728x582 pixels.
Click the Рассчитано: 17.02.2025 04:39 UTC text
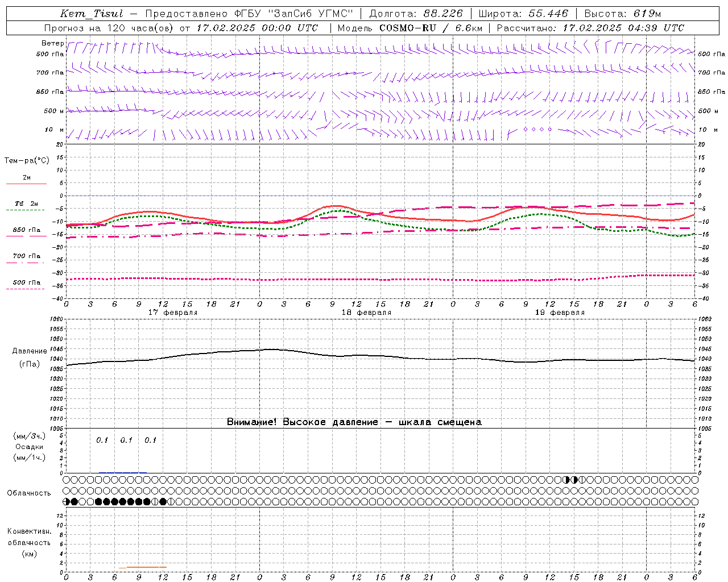590,28
